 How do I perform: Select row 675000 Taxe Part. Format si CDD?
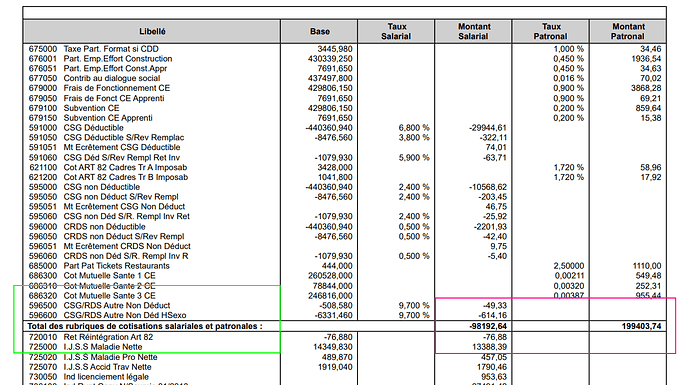(345, 49)
